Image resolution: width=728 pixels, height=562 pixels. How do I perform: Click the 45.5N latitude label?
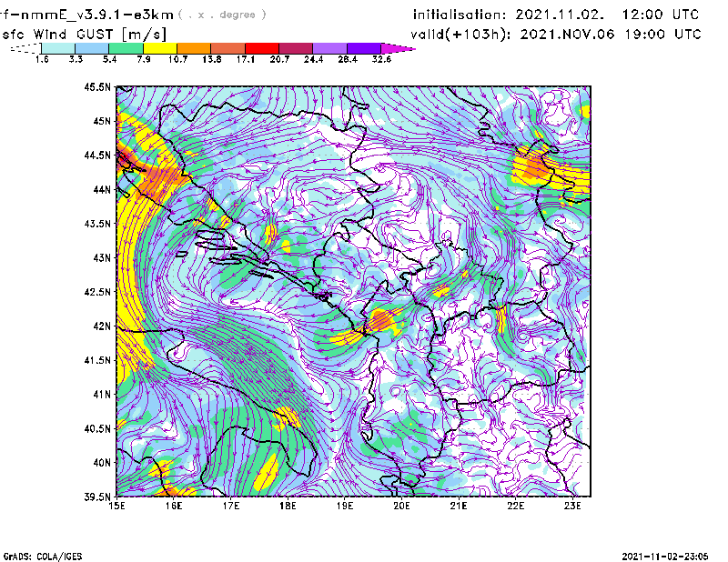click(x=97, y=86)
